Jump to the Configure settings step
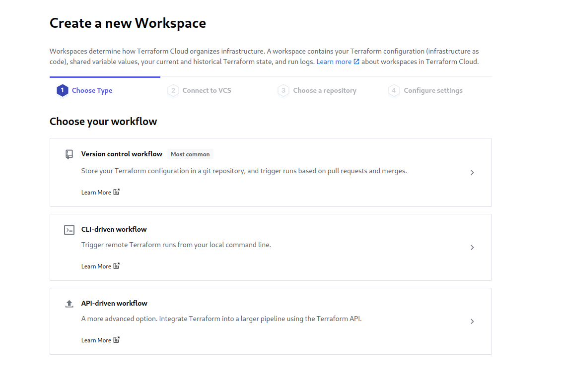 tap(433, 90)
